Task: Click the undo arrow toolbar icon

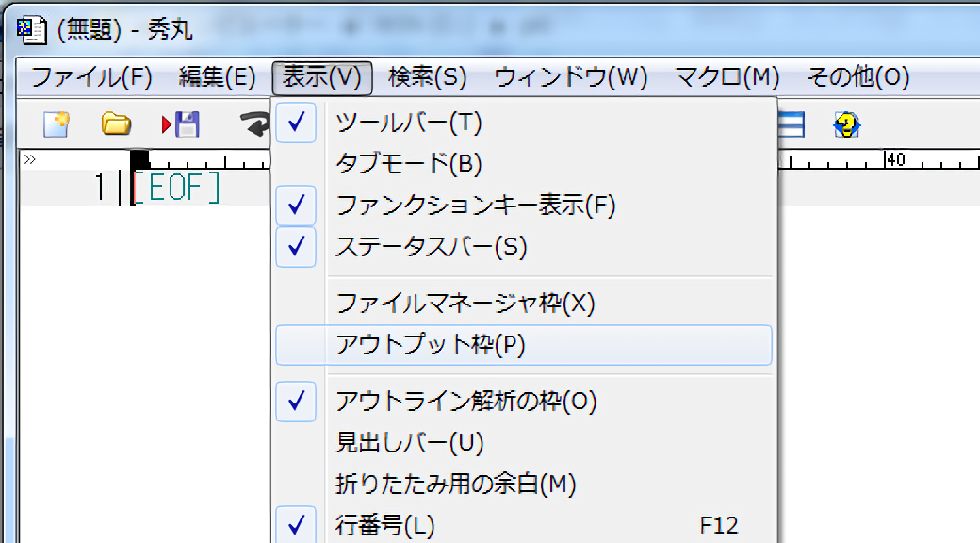Action: [253, 123]
